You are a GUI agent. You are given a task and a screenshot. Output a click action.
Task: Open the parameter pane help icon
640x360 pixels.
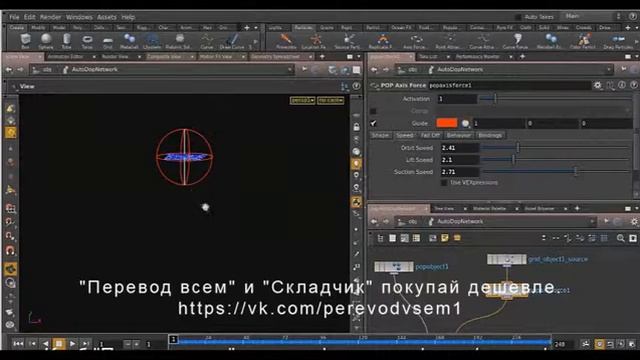pyautogui.click(x=633, y=85)
